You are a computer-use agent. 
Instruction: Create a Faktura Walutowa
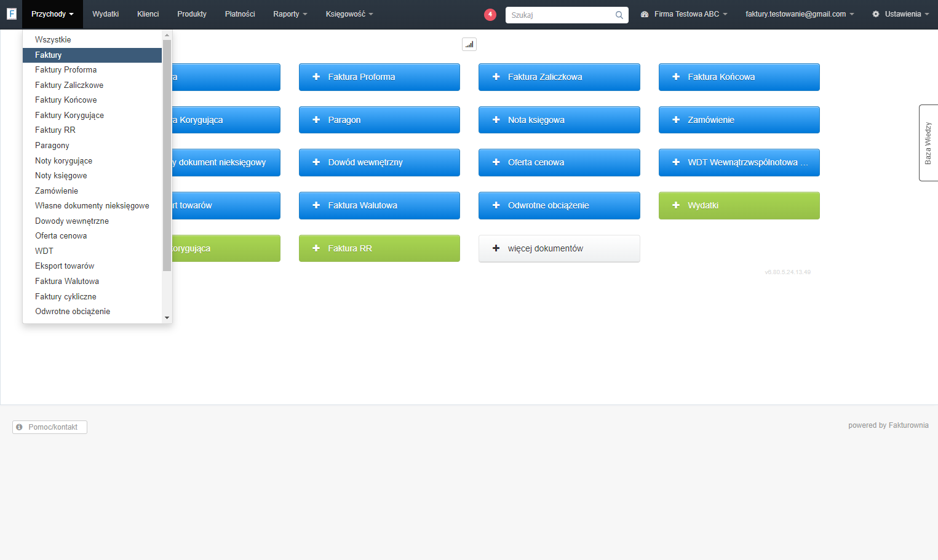(380, 205)
